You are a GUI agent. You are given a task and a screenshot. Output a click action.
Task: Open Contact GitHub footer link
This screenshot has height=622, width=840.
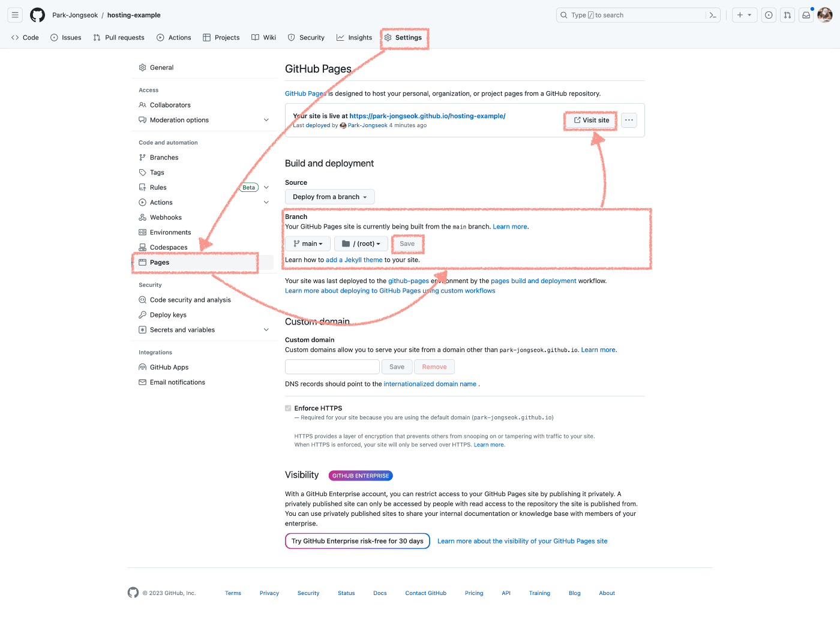426,593
